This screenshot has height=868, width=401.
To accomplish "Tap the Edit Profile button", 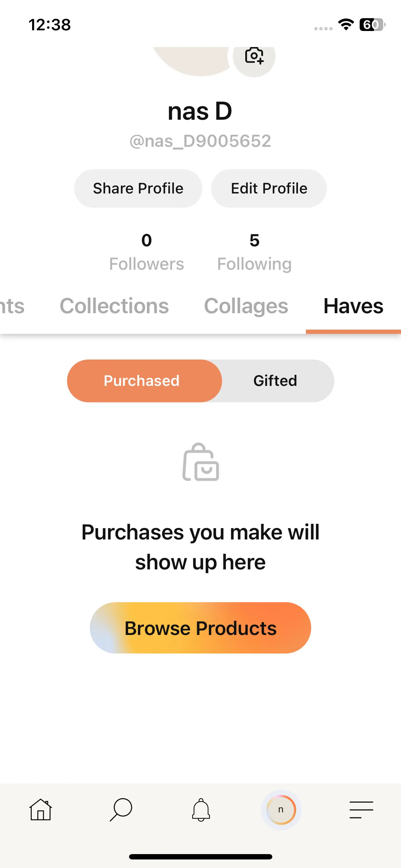I will tap(269, 188).
